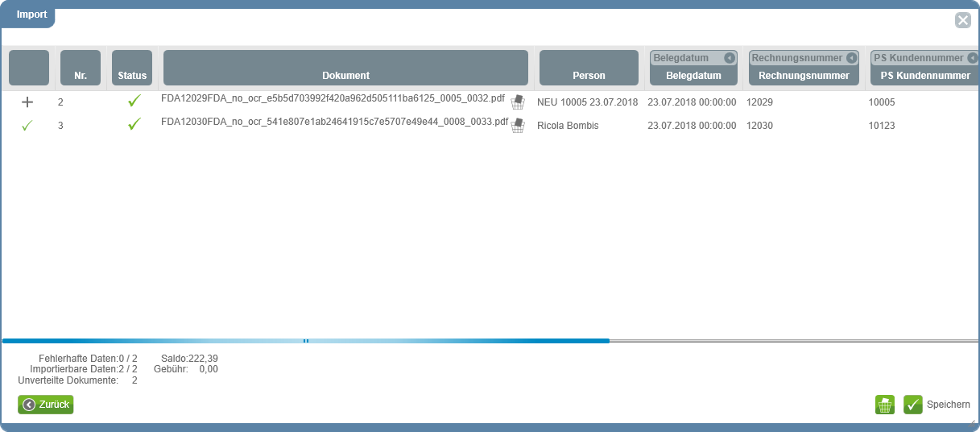980x432 pixels.
Task: Click the green Speichern checkmark icon
Action: click(912, 405)
